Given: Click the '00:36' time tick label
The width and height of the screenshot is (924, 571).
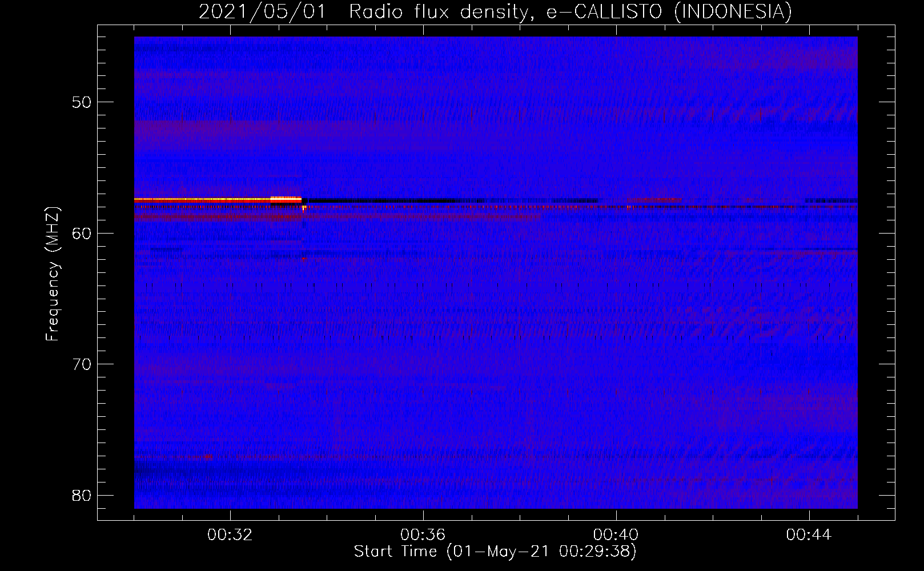Looking at the screenshot, I should pos(423,535).
